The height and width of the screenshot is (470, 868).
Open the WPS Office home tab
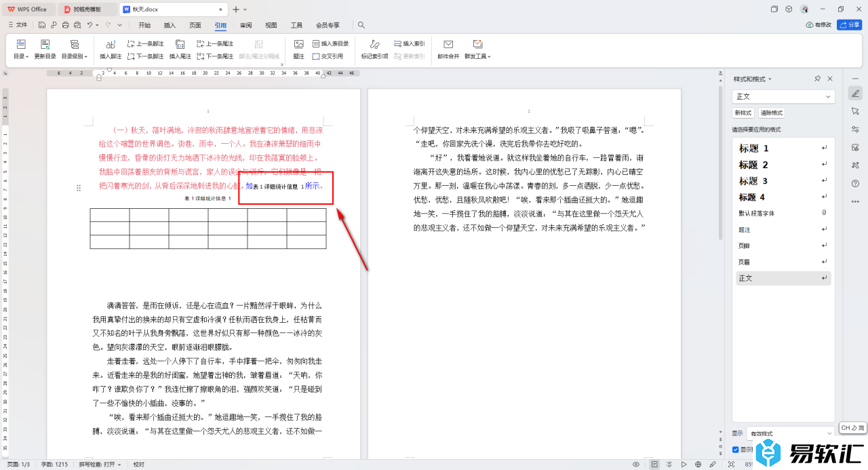pyautogui.click(x=27, y=9)
